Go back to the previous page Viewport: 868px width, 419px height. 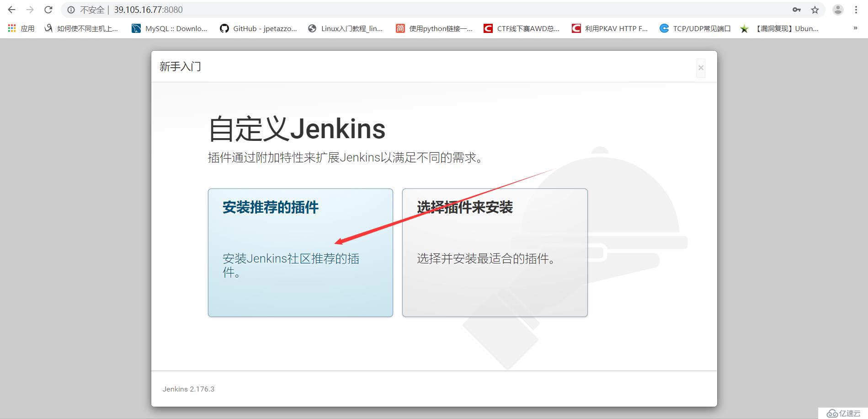pyautogui.click(x=12, y=10)
